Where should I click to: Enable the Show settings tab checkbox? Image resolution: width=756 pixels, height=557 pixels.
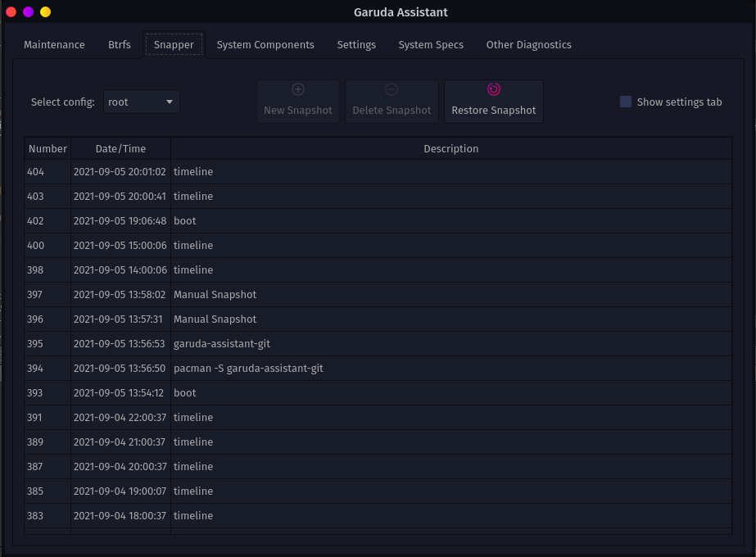tap(626, 102)
